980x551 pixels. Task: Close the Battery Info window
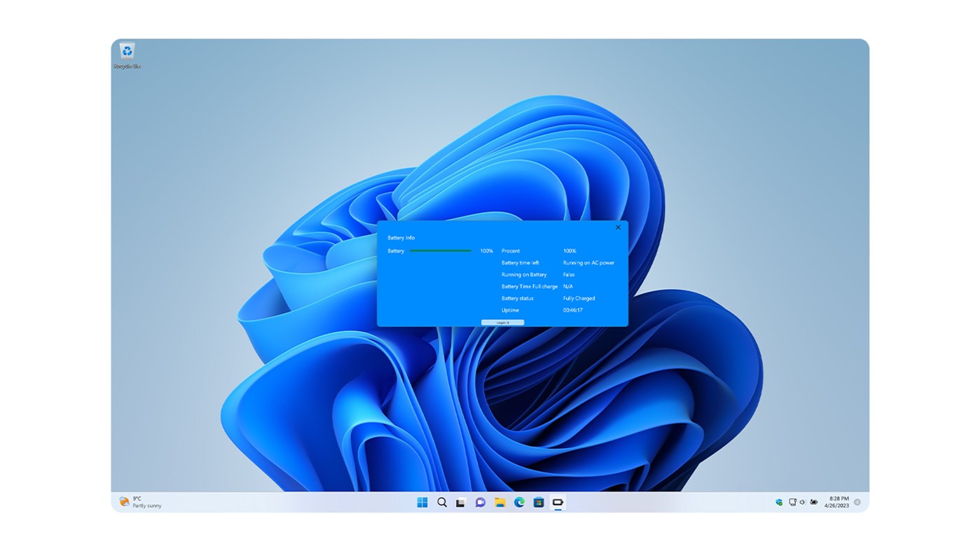[x=618, y=228]
